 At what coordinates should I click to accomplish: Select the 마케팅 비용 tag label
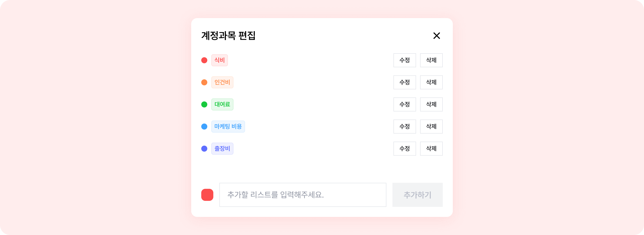[x=228, y=127]
